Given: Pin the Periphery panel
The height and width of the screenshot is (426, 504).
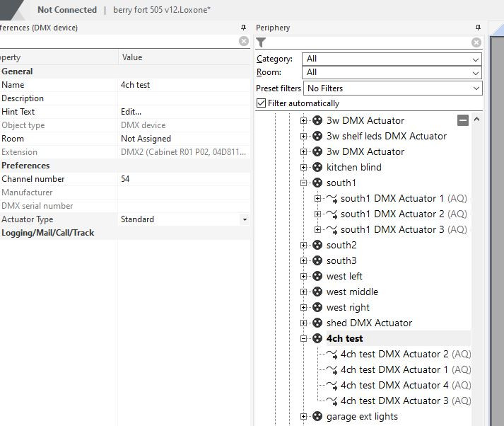Looking at the screenshot, I should tap(479, 28).
